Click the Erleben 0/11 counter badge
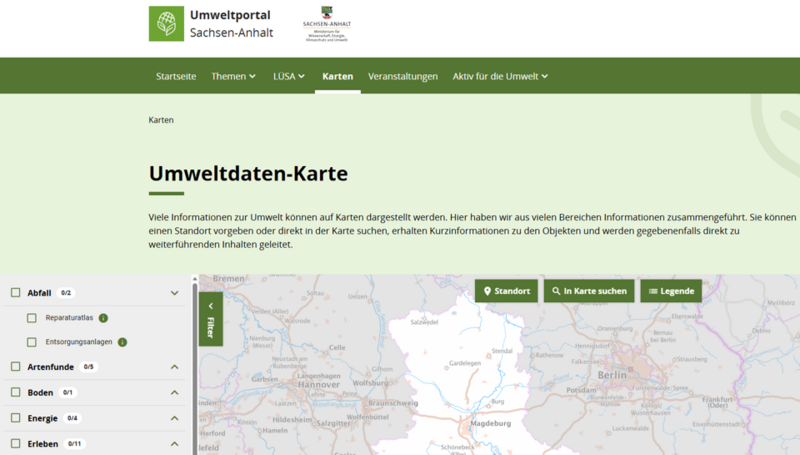Screen dimensions: 800x455 (x=74, y=444)
